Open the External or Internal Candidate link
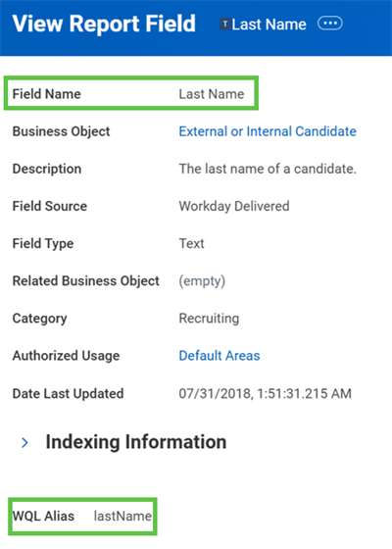Screen dimensions: 392x549 point(268,131)
